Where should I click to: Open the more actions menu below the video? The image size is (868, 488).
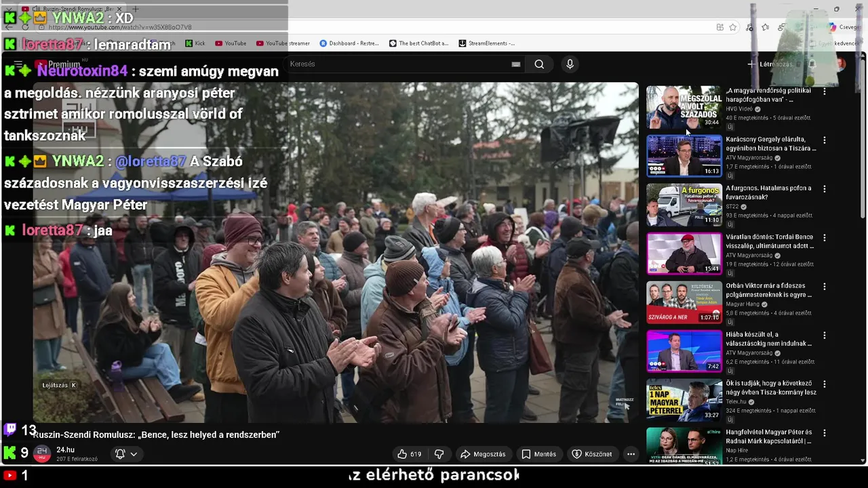[631, 454]
